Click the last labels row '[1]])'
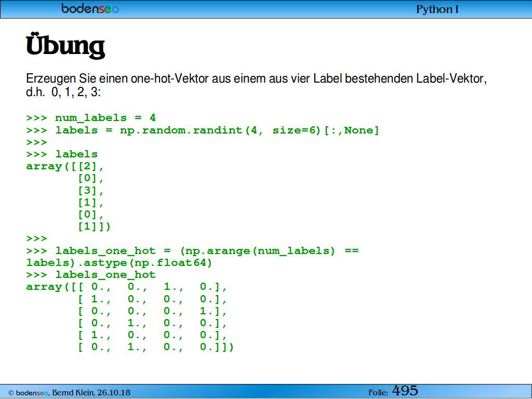Viewport: 532px width, 399px height. click(x=95, y=227)
